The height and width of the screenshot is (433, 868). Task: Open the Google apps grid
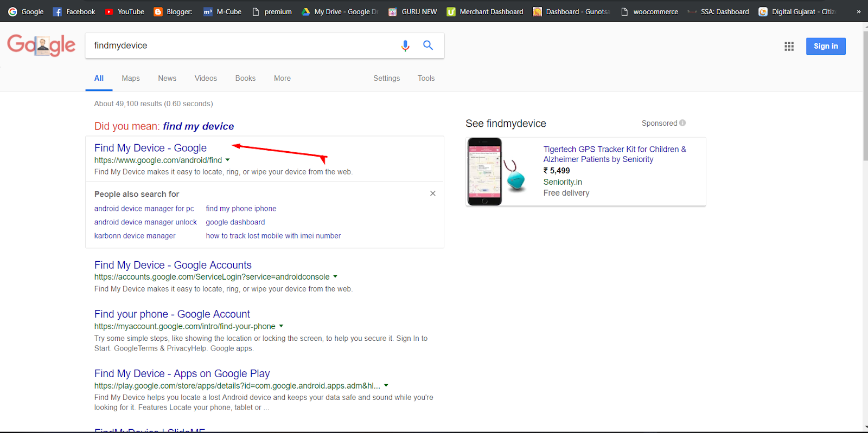(789, 46)
